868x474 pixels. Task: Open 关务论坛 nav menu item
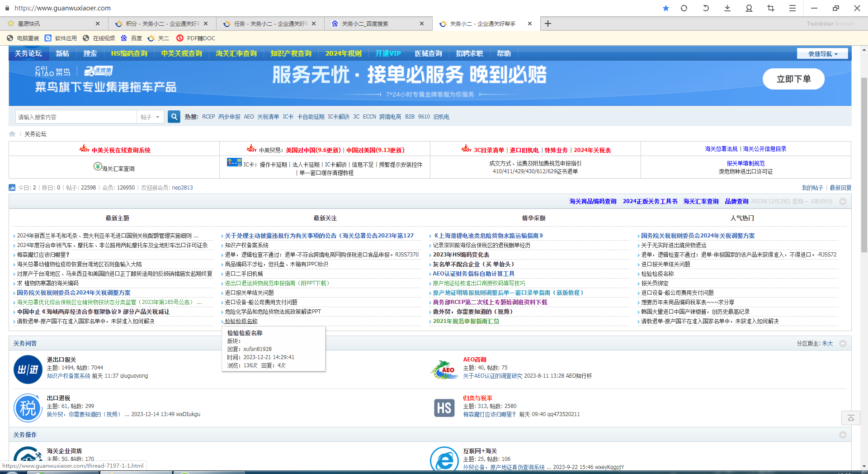tap(28, 53)
